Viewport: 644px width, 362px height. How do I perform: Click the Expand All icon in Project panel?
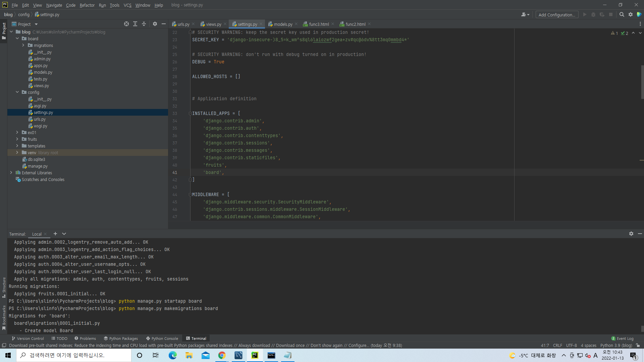tap(135, 24)
